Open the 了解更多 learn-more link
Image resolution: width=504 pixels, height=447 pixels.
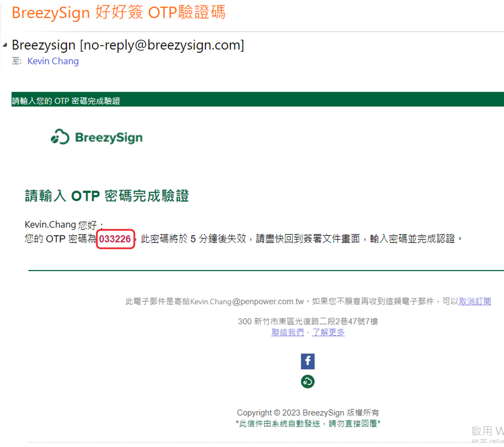[x=328, y=332]
